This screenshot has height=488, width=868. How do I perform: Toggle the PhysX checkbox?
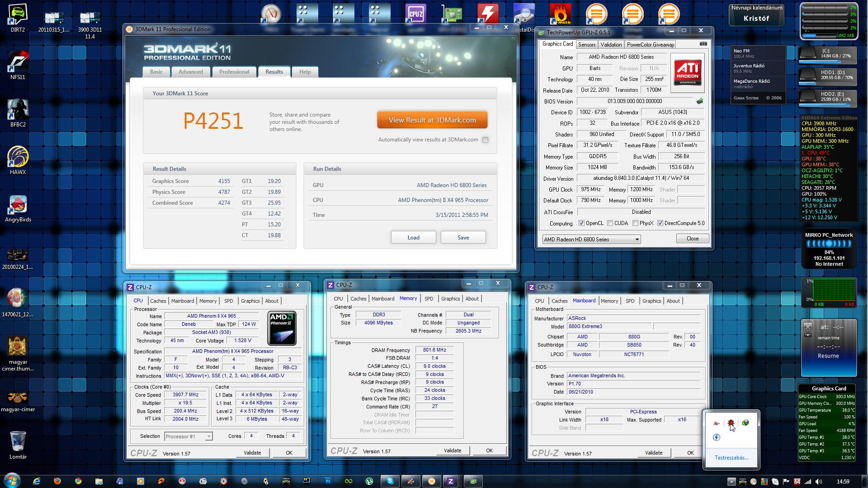pyautogui.click(x=635, y=223)
